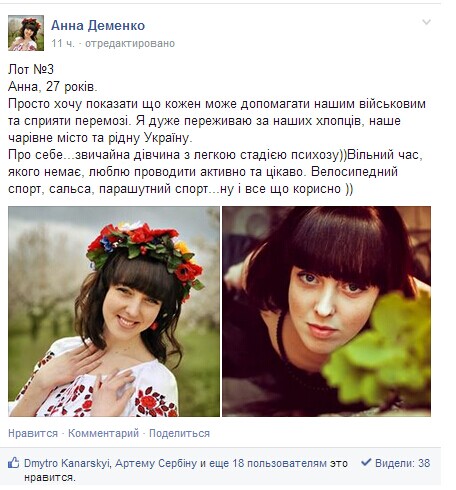Open the photo with flower wreath
This screenshot has width=456, height=490.
coord(114,311)
